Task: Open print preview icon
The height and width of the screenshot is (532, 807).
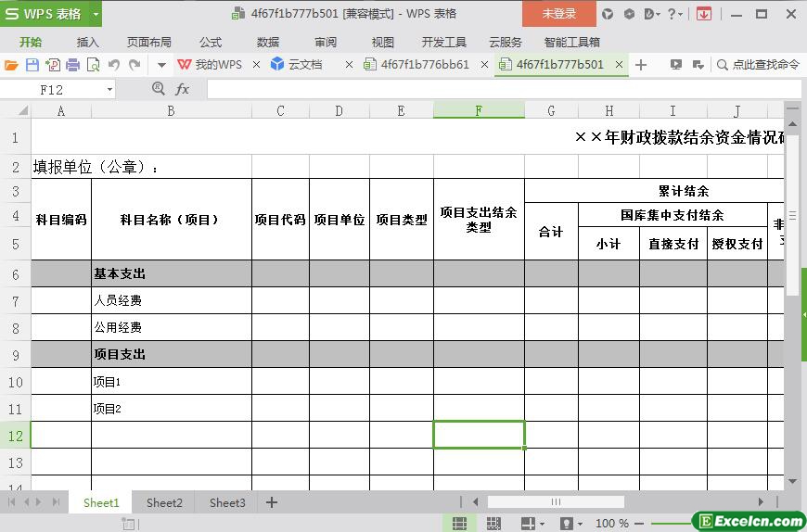Action: click(x=93, y=65)
